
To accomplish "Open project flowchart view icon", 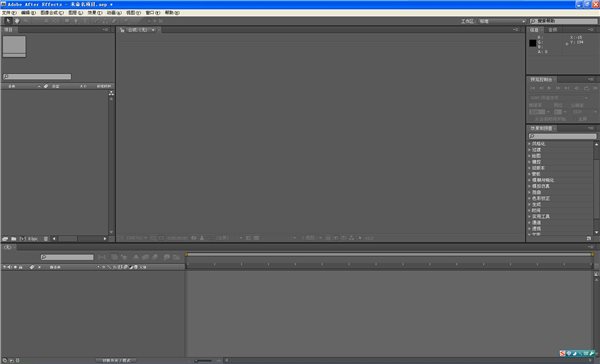I will click(111, 93).
